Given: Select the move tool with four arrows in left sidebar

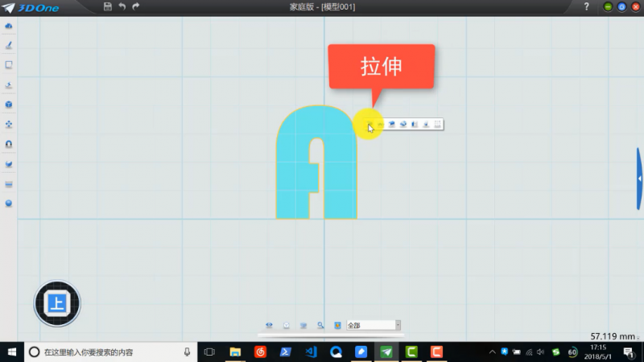Looking at the screenshot, I should [x=9, y=125].
